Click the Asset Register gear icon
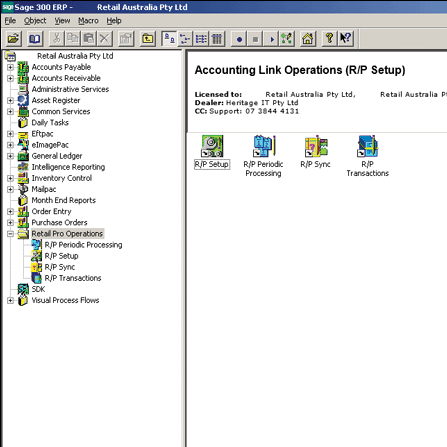447x447 pixels. (x=23, y=100)
